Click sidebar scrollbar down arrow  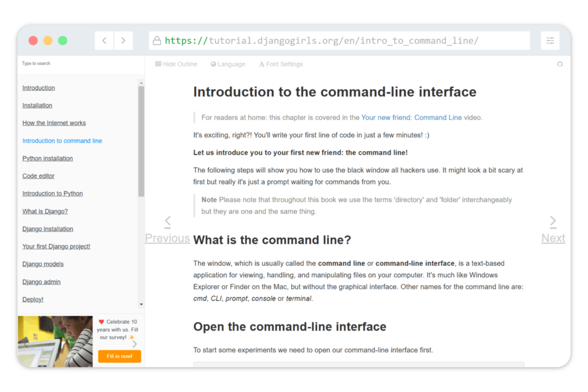[141, 304]
